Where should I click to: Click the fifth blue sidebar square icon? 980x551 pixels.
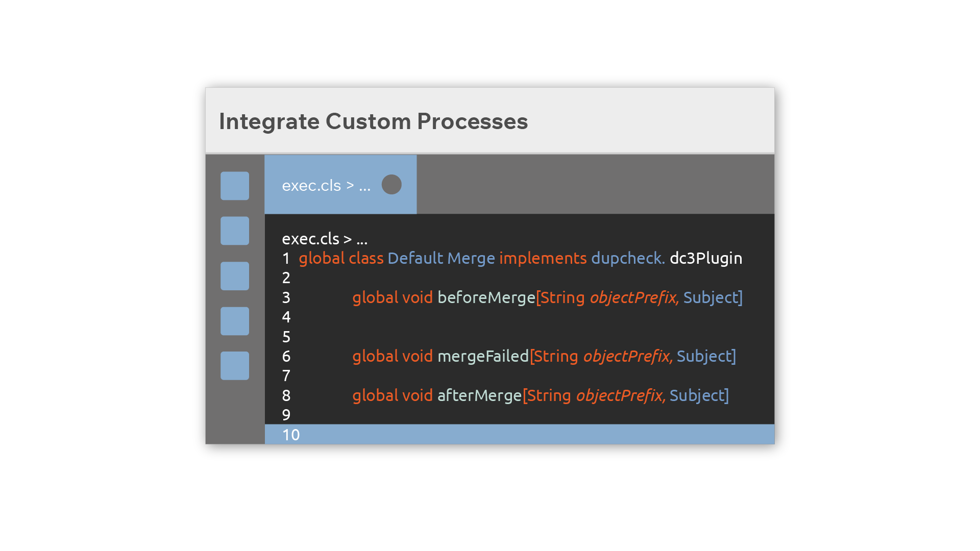(x=235, y=366)
